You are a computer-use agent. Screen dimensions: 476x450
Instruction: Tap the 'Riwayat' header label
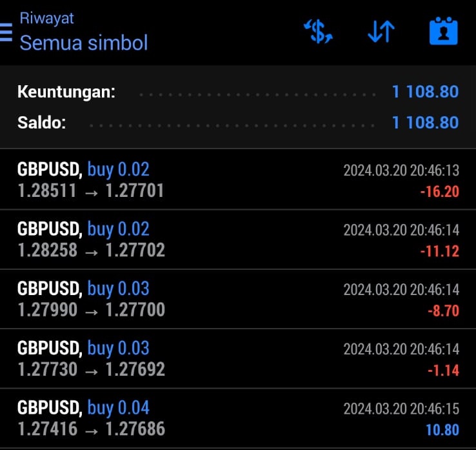[46, 17]
